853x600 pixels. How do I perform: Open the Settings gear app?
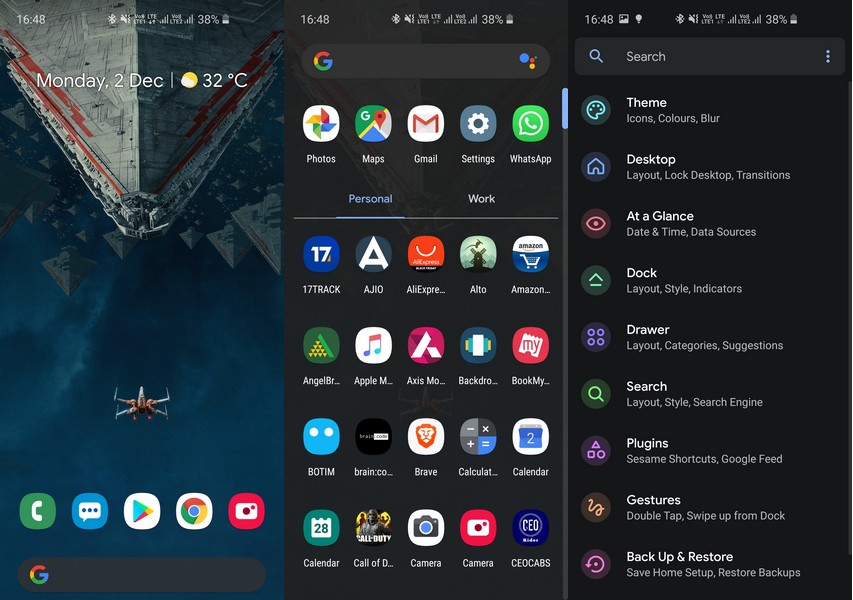(x=478, y=123)
